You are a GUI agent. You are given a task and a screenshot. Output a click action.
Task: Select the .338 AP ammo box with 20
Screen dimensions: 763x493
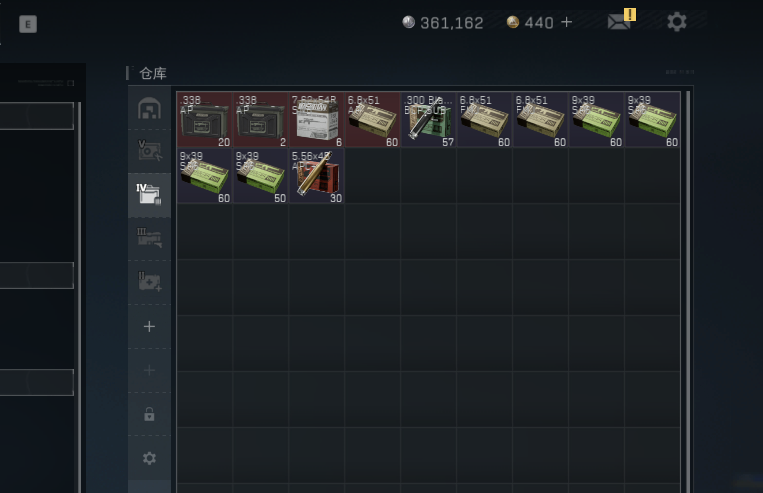205,120
